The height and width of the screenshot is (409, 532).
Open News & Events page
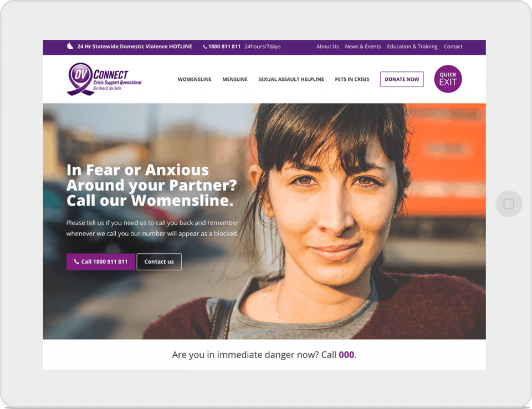point(362,47)
